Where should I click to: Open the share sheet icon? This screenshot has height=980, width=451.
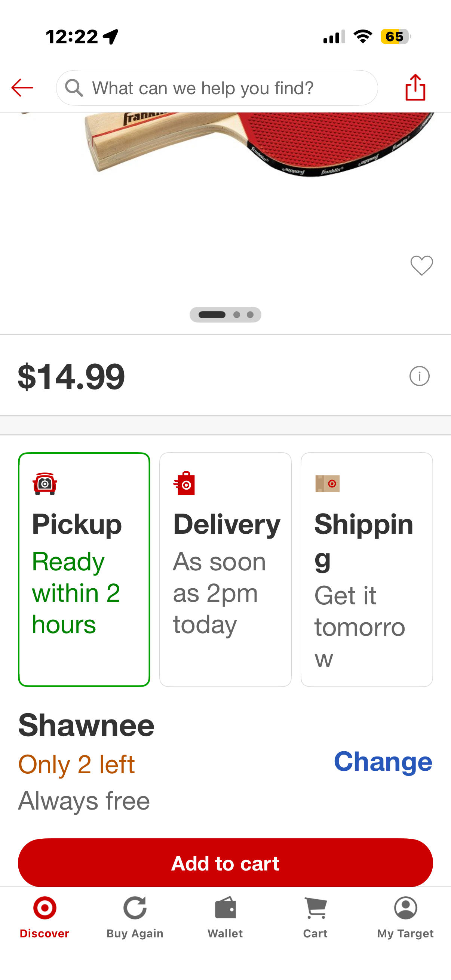point(415,87)
